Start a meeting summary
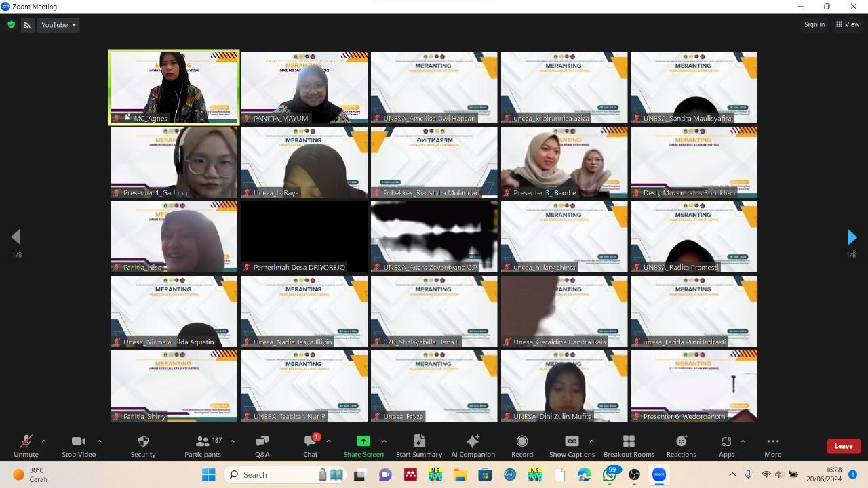The width and height of the screenshot is (868, 488). (418, 446)
